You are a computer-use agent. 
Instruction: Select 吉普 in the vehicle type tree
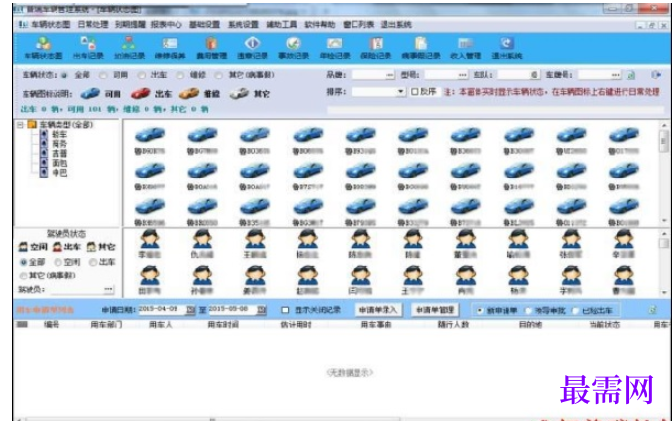pos(59,153)
